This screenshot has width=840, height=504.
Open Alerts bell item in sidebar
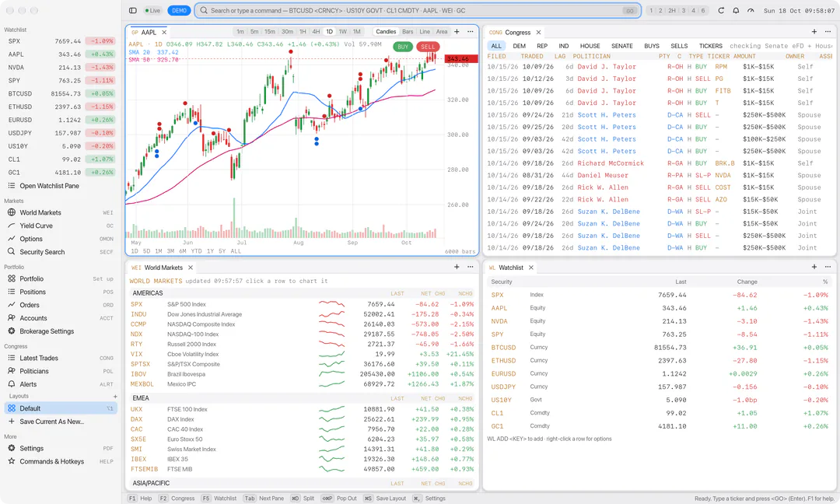click(61, 384)
